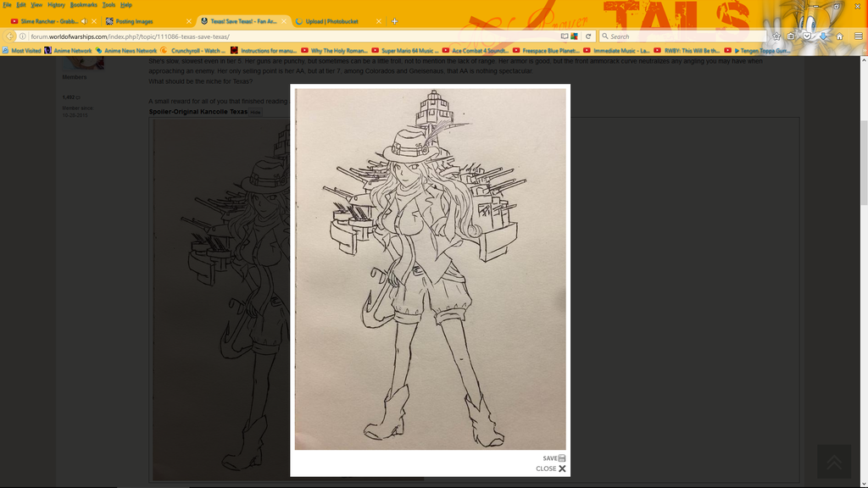Toggle Reader View icon in address bar
The height and width of the screenshot is (488, 868).
tap(565, 36)
